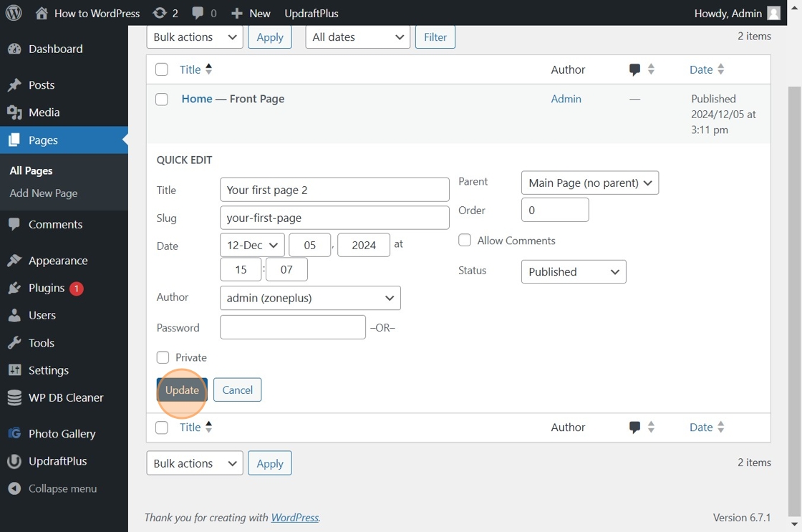Cancel the quick edit
Image resolution: width=802 pixels, height=532 pixels.
pos(237,390)
